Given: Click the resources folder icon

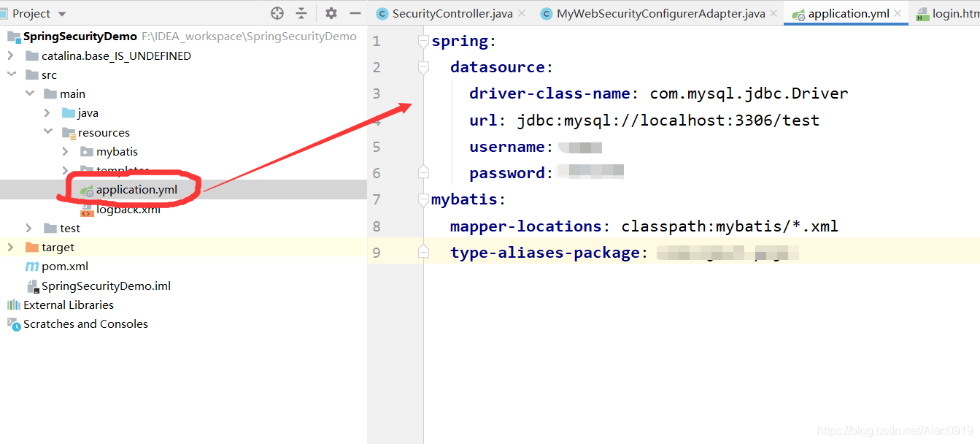Looking at the screenshot, I should coord(69,132).
